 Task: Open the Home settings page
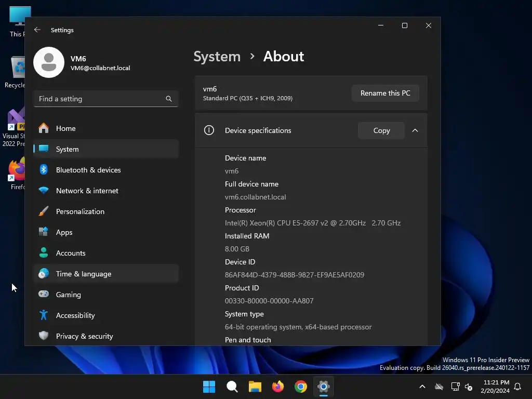(x=106, y=128)
